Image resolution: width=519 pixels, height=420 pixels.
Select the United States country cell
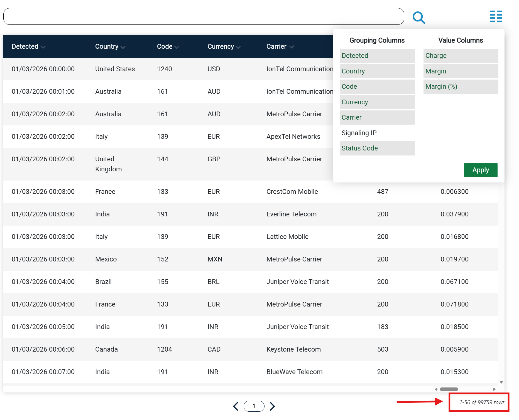[115, 69]
